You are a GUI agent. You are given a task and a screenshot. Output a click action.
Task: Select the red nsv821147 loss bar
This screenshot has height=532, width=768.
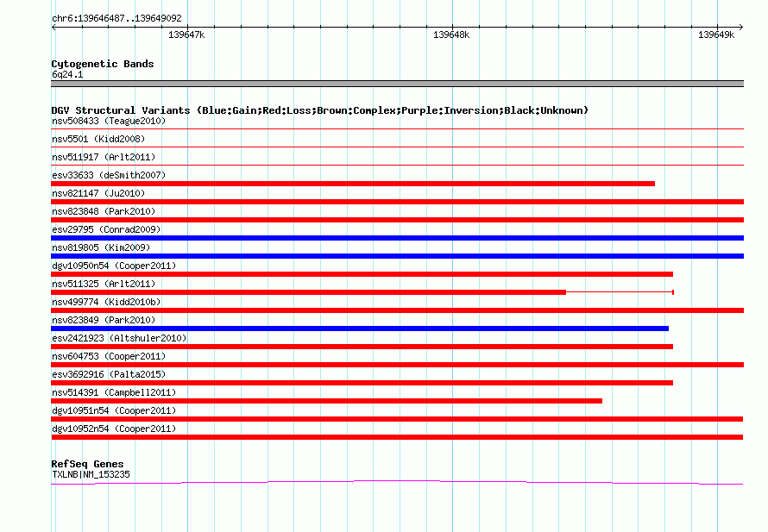pos(398,202)
